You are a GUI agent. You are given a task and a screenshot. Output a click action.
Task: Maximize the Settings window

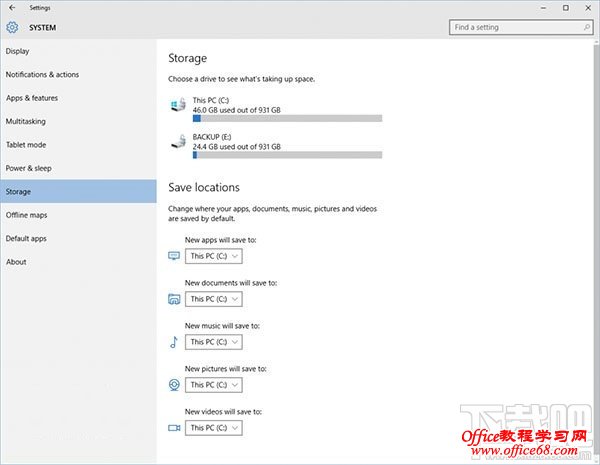[x=566, y=8]
